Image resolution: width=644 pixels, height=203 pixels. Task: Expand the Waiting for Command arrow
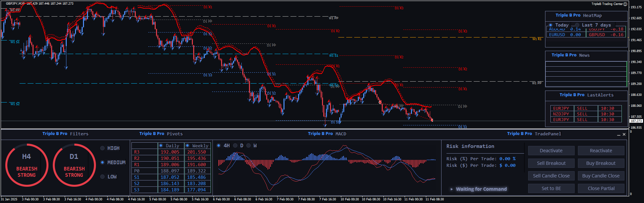coord(451,189)
